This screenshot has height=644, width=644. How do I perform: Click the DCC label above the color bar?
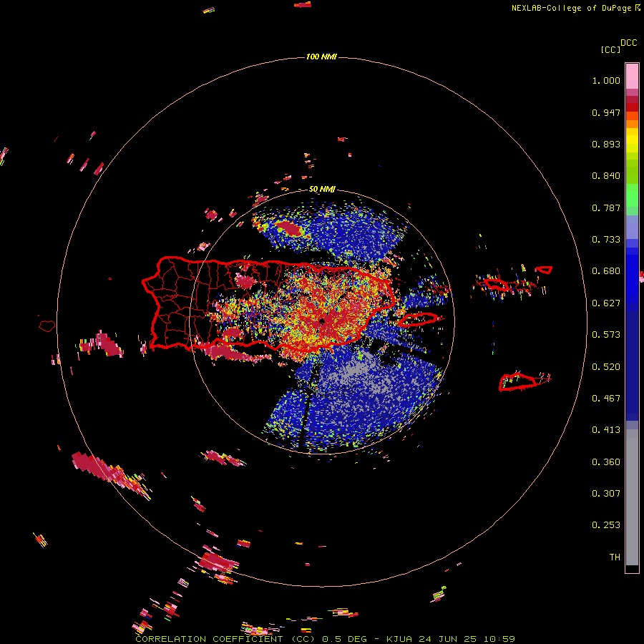629,43
